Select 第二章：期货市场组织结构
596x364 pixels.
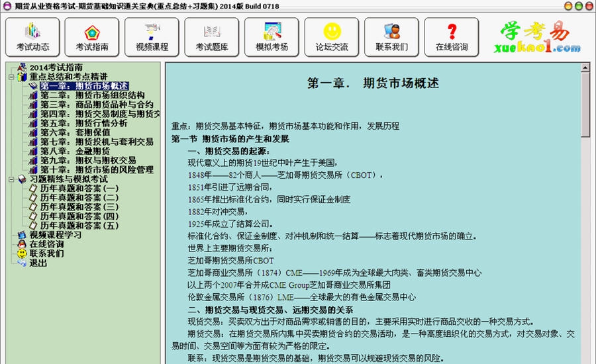point(92,95)
